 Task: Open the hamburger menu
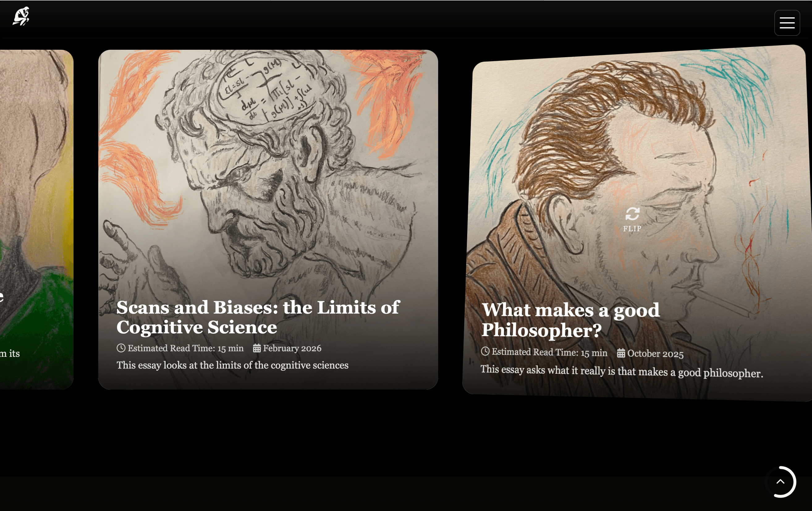(787, 23)
